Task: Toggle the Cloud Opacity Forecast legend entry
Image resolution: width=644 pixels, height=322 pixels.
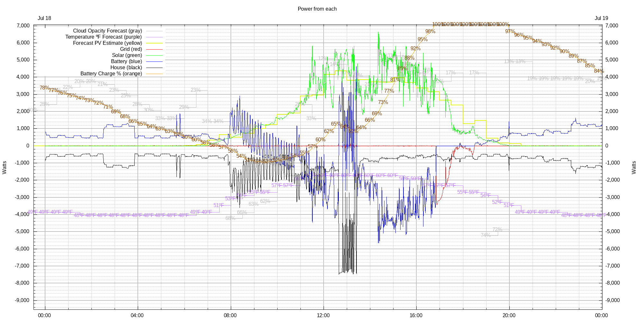Action: pos(107,31)
